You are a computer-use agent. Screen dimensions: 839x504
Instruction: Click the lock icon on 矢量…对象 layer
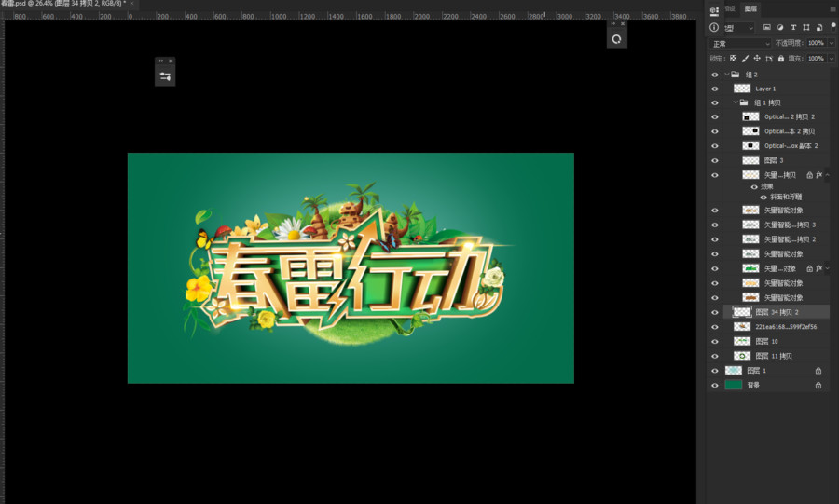point(809,269)
